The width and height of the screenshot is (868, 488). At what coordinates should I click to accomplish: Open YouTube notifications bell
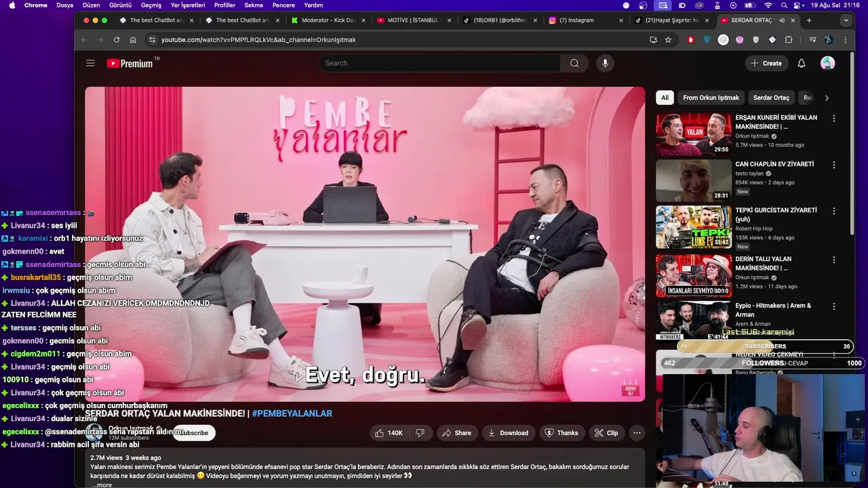point(802,63)
